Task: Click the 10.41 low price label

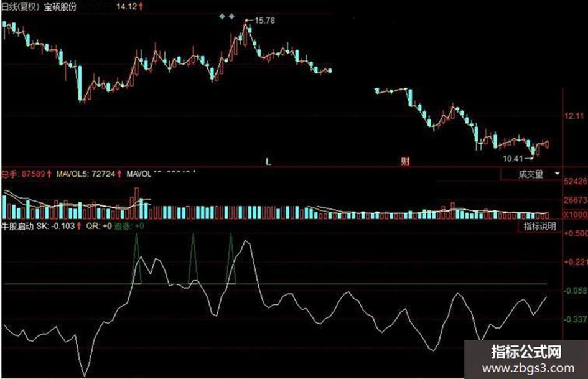Action: [513, 159]
